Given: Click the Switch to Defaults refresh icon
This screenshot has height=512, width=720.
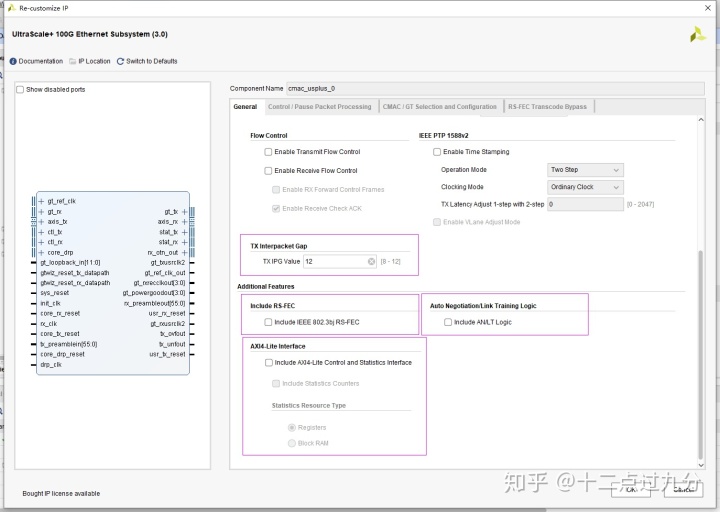Looking at the screenshot, I should [x=120, y=61].
